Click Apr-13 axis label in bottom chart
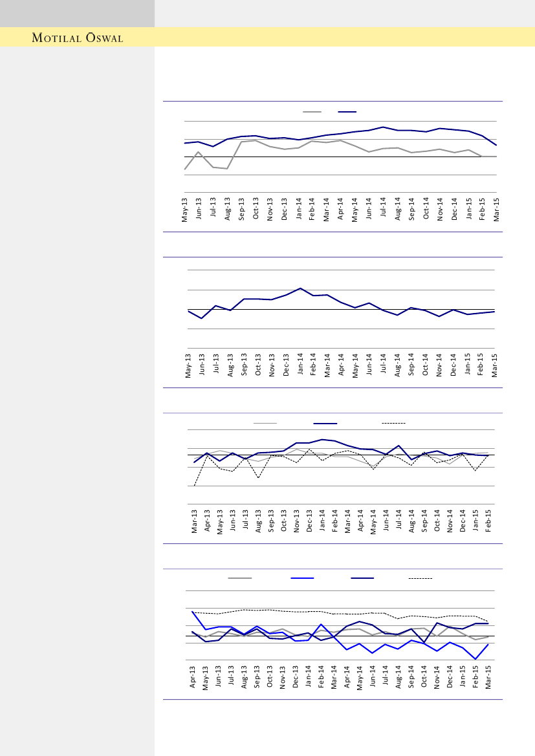The width and height of the screenshot is (535, 756). tap(193, 677)
